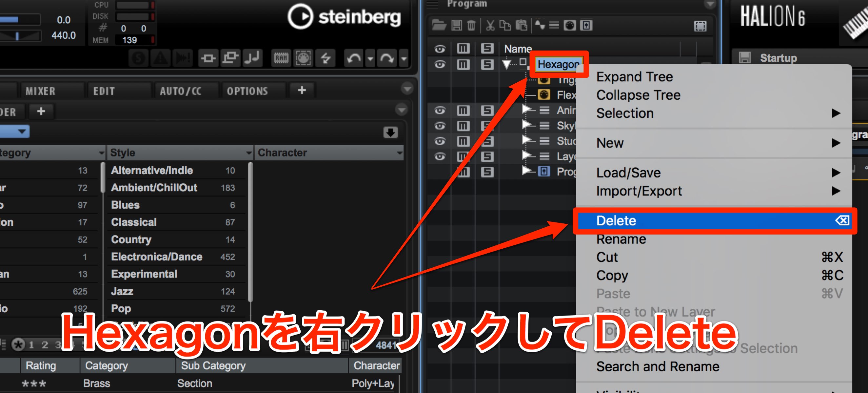Open the OPTIONS tab
Image resolution: width=868 pixels, height=393 pixels.
[x=247, y=91]
